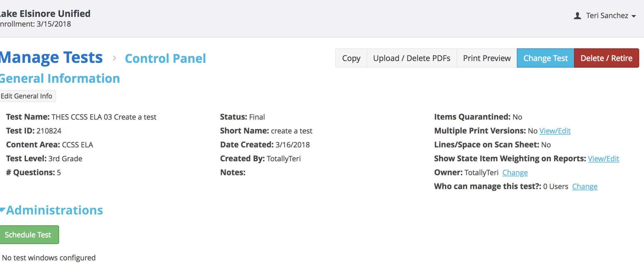Change the test Owner
Viewport: 644px width, 267px height.
click(515, 173)
